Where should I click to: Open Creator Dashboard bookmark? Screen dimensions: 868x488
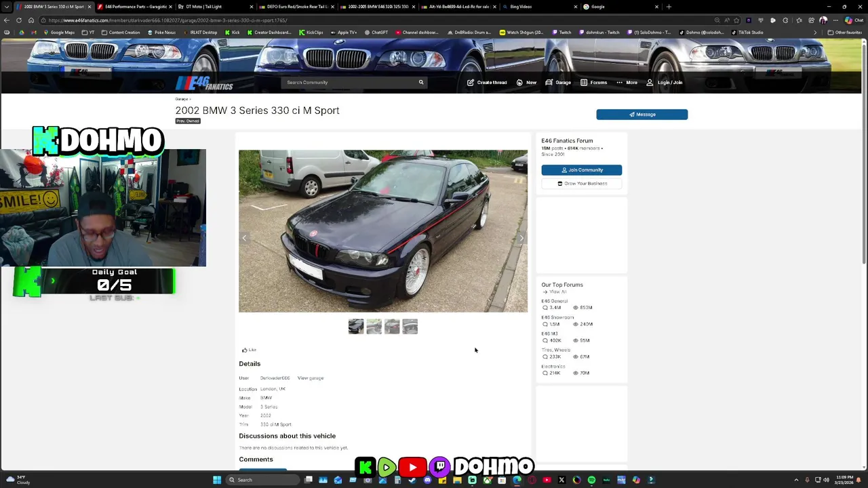pyautogui.click(x=269, y=33)
